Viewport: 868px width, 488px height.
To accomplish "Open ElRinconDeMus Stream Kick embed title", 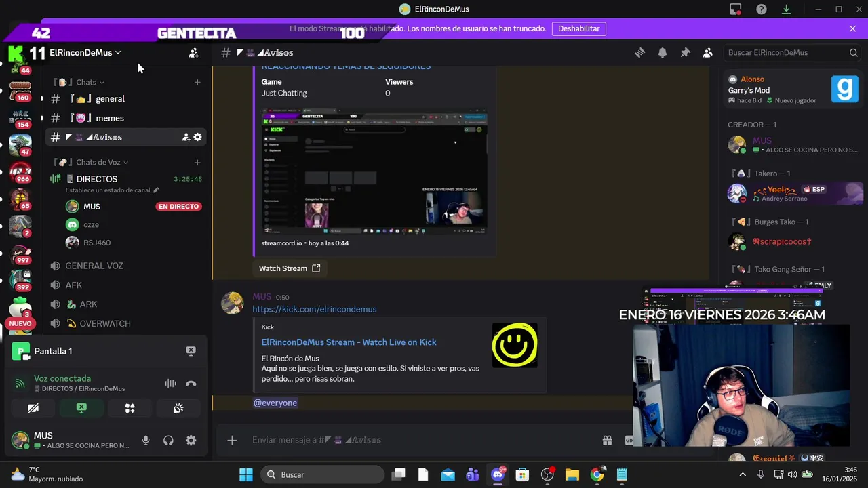I will pos(349,342).
